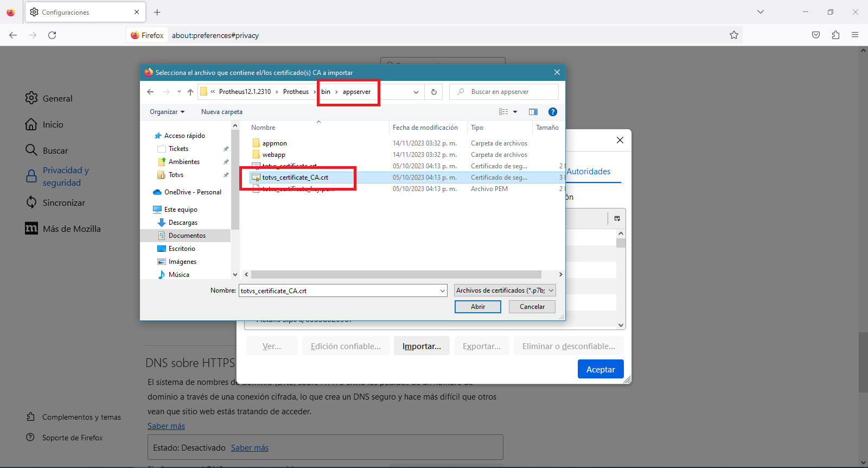Reload the page in Firefox toolbar
This screenshot has height=468, width=868.
pos(52,35)
